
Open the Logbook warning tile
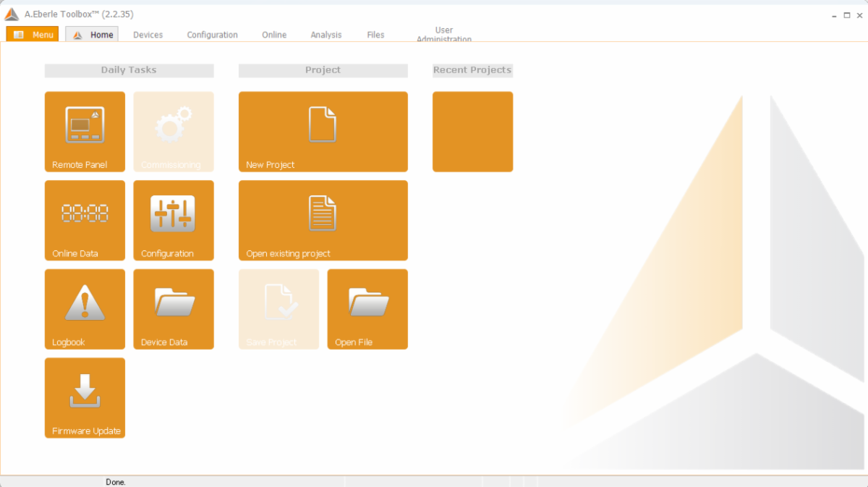click(85, 309)
